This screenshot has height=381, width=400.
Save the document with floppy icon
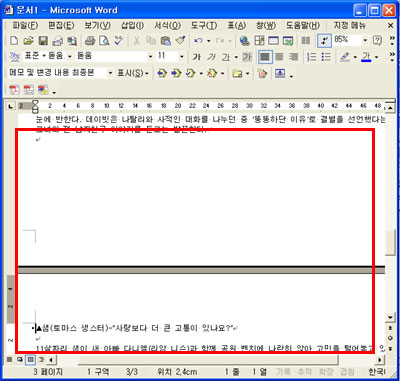point(43,41)
